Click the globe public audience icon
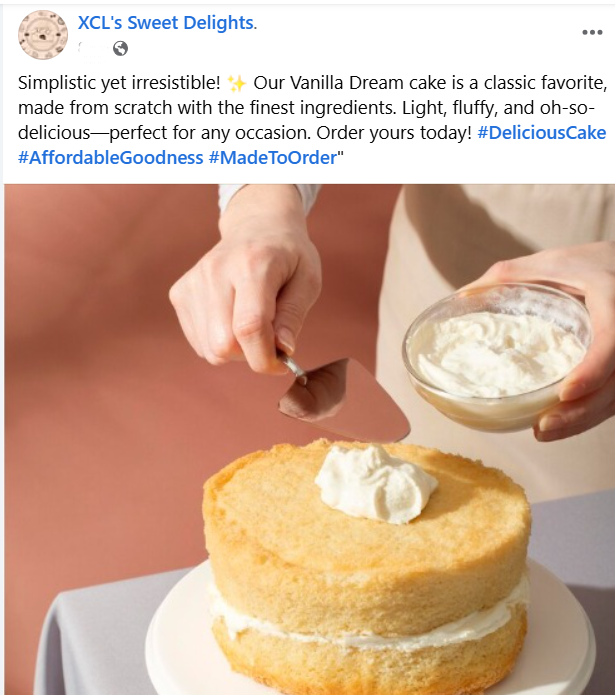615x695 pixels. pyautogui.click(x=120, y=48)
